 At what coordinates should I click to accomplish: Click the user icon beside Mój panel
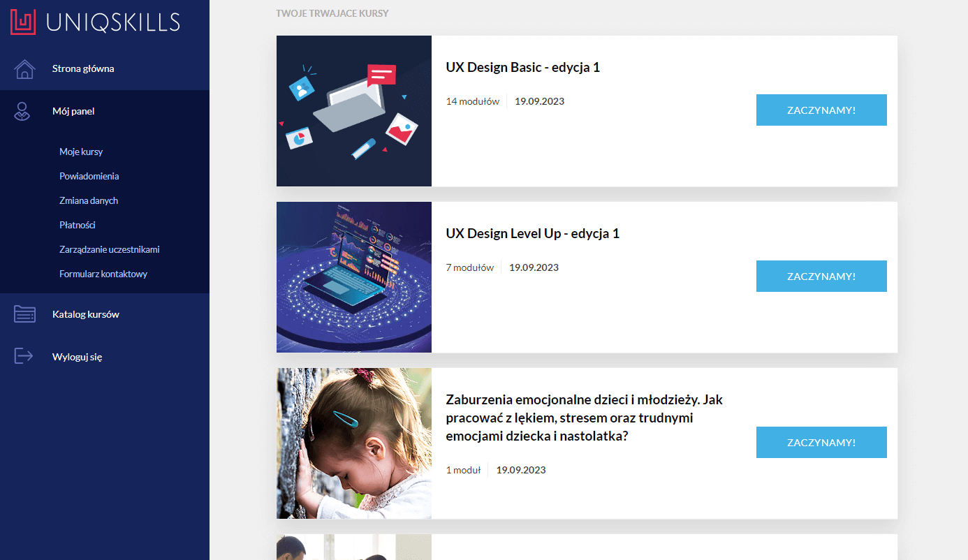pyautogui.click(x=24, y=112)
